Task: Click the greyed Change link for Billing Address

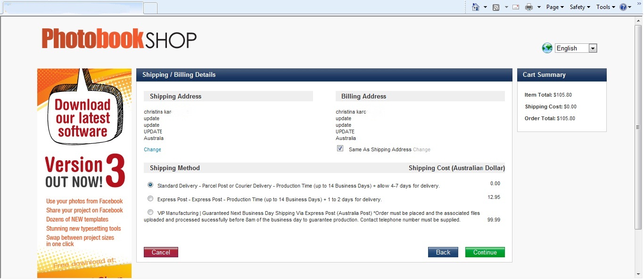Action: 421,149
